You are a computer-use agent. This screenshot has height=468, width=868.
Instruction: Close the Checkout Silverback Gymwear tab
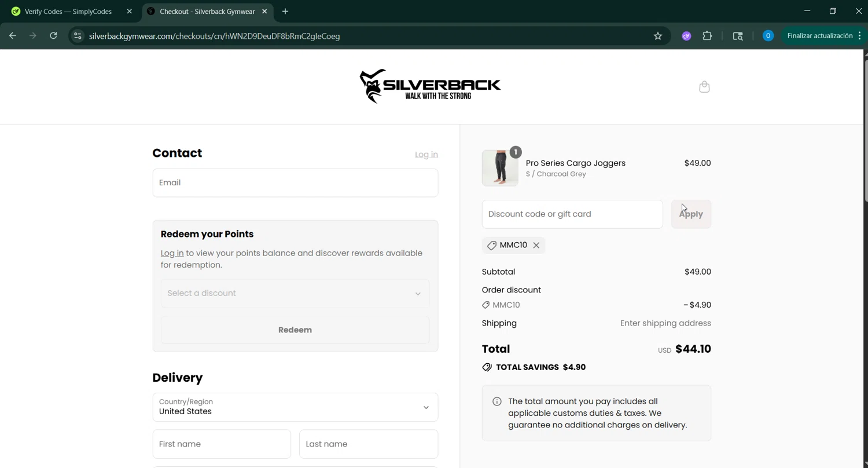[x=264, y=12]
